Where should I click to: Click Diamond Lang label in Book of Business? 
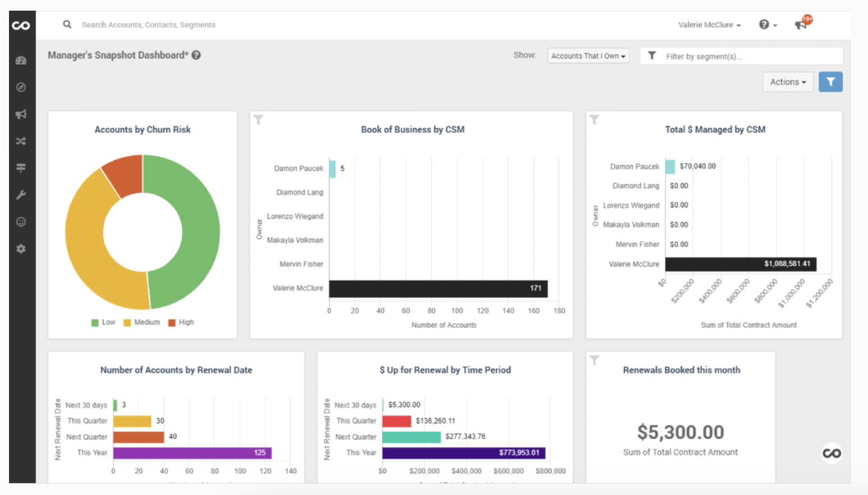coord(300,192)
